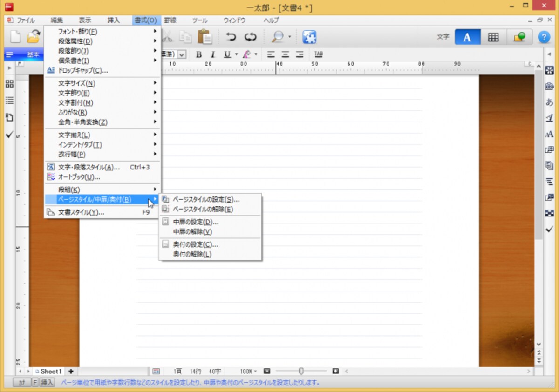This screenshot has width=559, height=392.
Task: Click the vertical scrollbar down arrow
Action: (539, 344)
